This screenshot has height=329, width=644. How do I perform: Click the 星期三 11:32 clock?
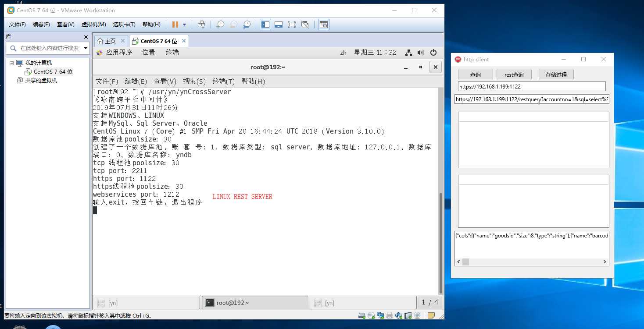pyautogui.click(x=375, y=53)
